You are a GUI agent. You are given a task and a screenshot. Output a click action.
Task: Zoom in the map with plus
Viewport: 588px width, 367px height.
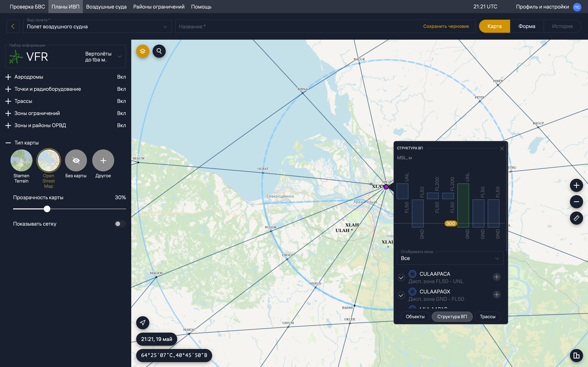576,185
